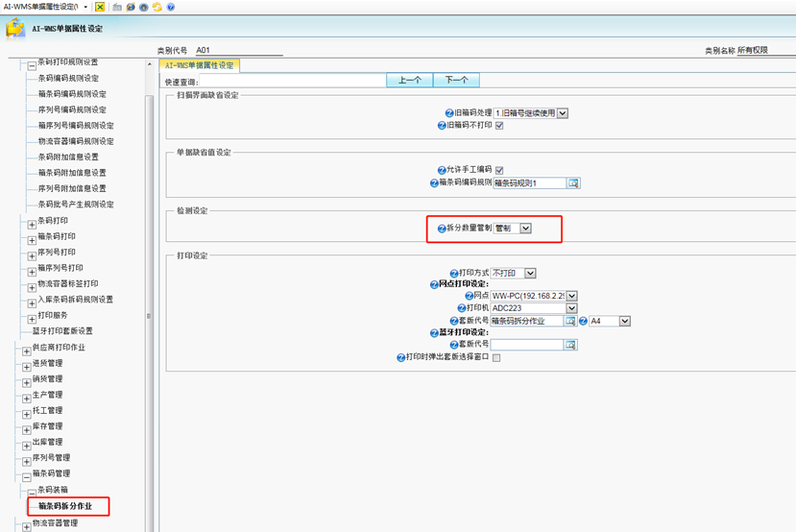Viewport: 796px width, 532px height.
Task: Enable 打印时弹出套版选择窗口 checkbox
Action: click(496, 356)
